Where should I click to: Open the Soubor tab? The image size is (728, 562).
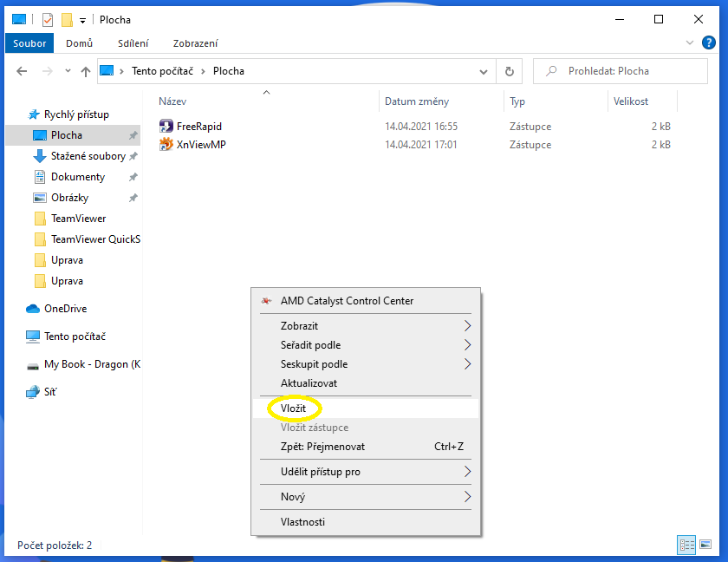(29, 43)
